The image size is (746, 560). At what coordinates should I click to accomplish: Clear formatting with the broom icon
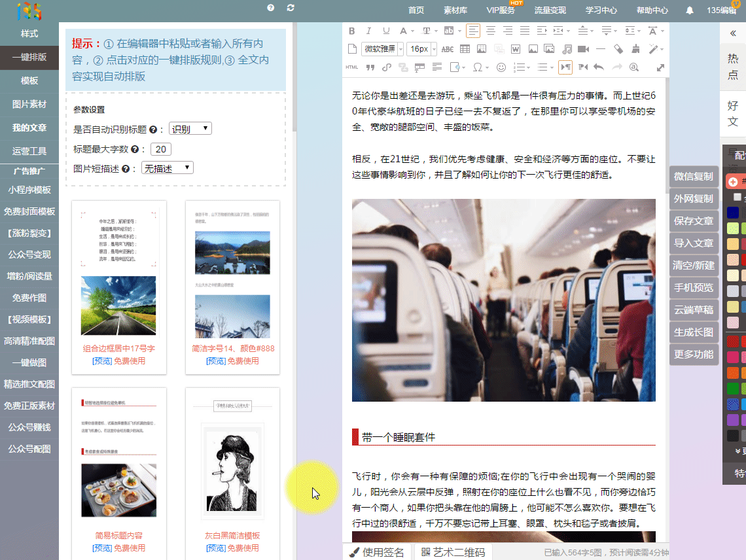pos(635,49)
